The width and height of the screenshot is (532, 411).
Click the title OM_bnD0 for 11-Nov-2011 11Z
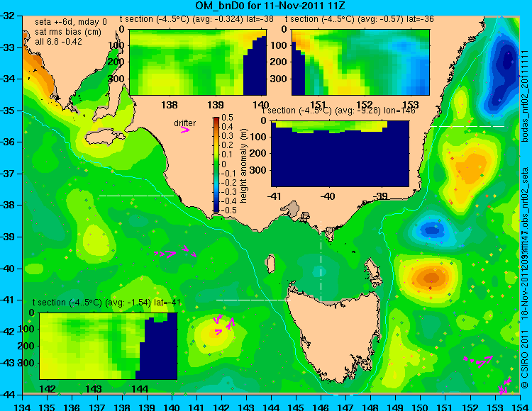tap(270, 6)
